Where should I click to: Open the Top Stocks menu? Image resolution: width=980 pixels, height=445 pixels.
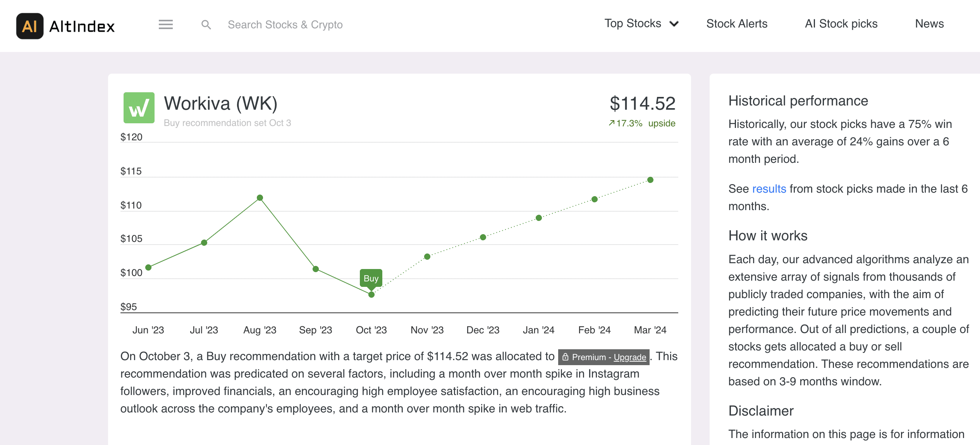pos(641,24)
